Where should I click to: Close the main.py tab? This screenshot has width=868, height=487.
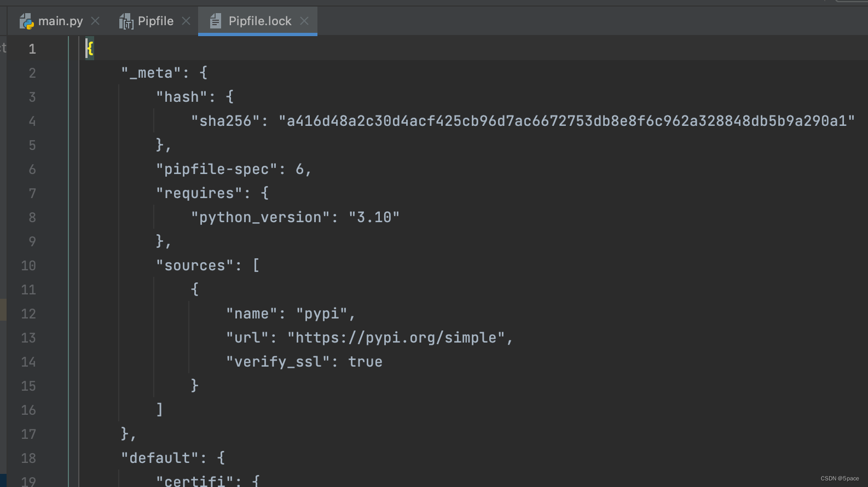click(x=95, y=21)
